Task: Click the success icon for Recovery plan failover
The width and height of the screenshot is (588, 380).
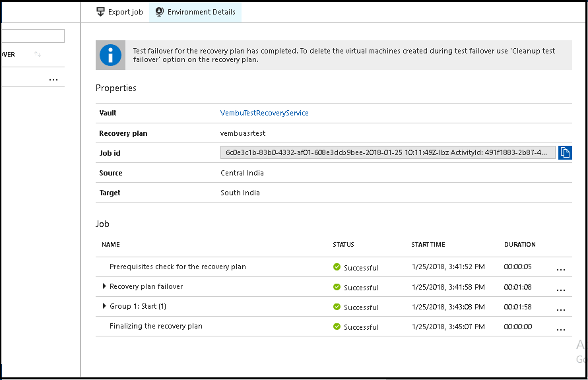Action: pos(337,287)
